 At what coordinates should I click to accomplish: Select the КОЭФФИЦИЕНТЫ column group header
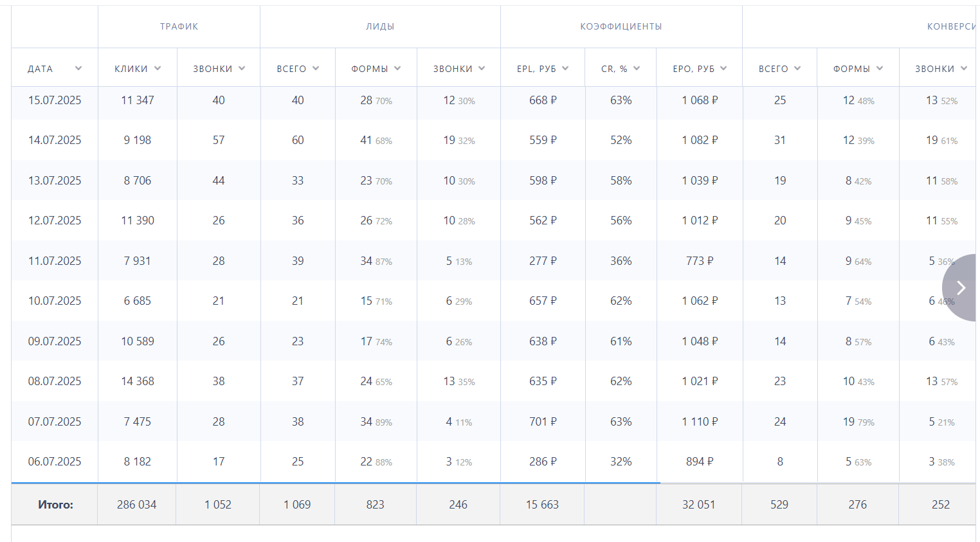click(x=621, y=26)
